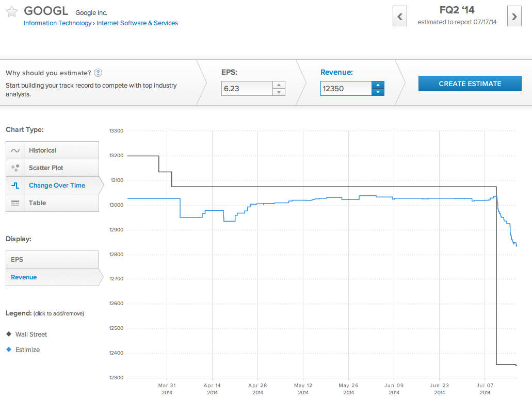Star GOOGL as a favorite

(x=12, y=11)
